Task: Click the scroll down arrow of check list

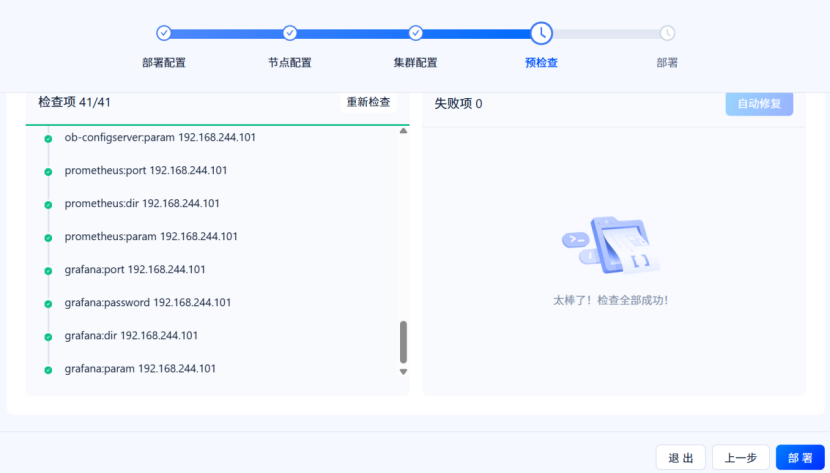Action: (x=403, y=372)
